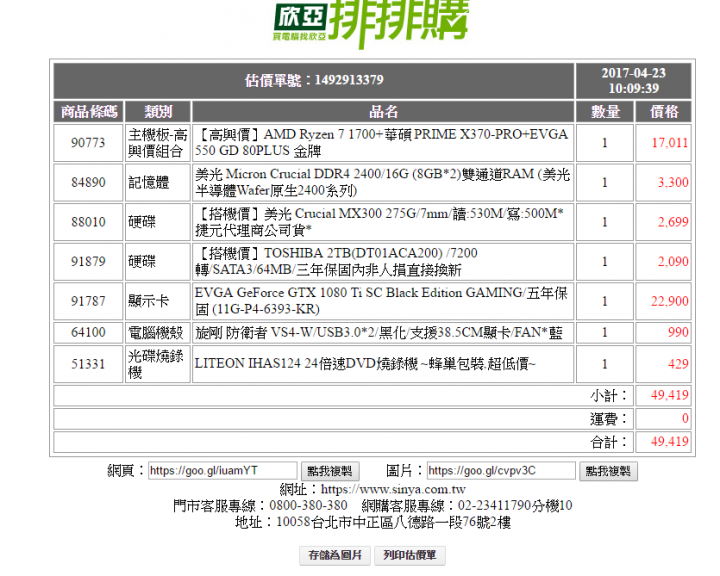The image size is (720, 576).
Task: Click the price 17,011
Action: (x=670, y=143)
